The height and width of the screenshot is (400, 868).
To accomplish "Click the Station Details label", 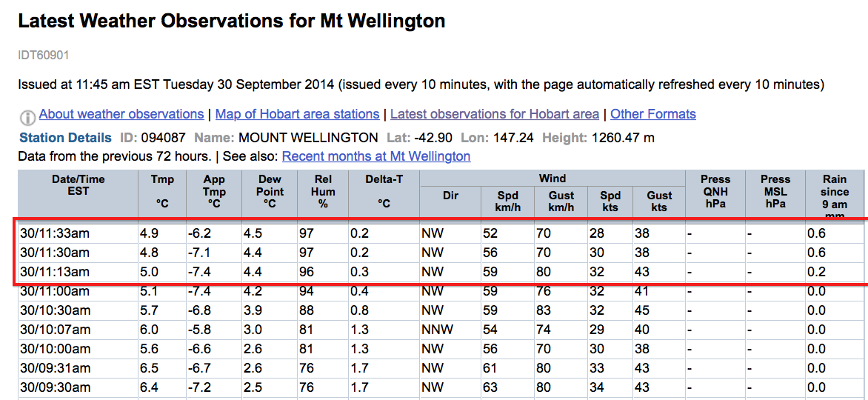I will (x=65, y=137).
